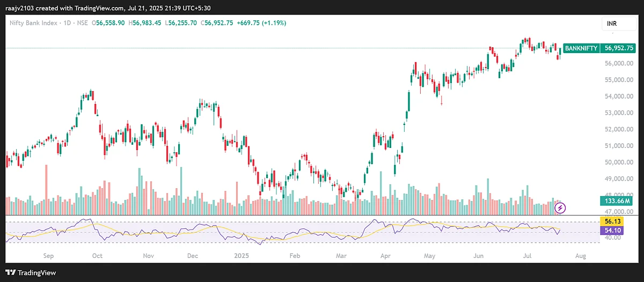Click the 56,000.00 price axis label
This screenshot has width=644, height=282.
point(619,63)
